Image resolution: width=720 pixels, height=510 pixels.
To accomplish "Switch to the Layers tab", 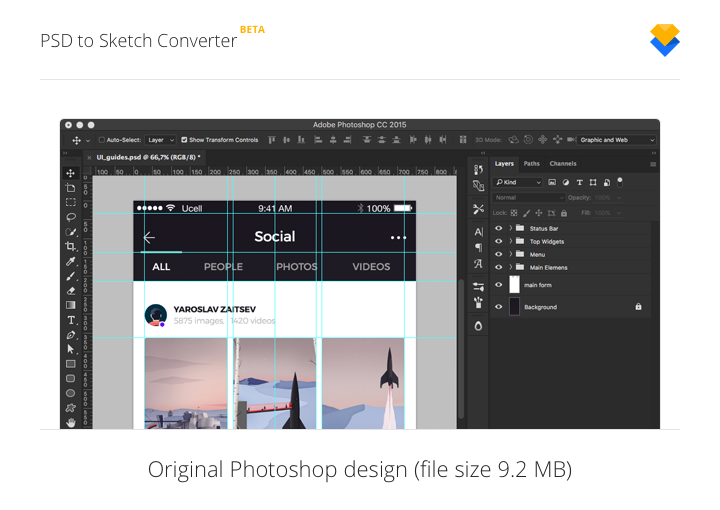I will click(504, 164).
